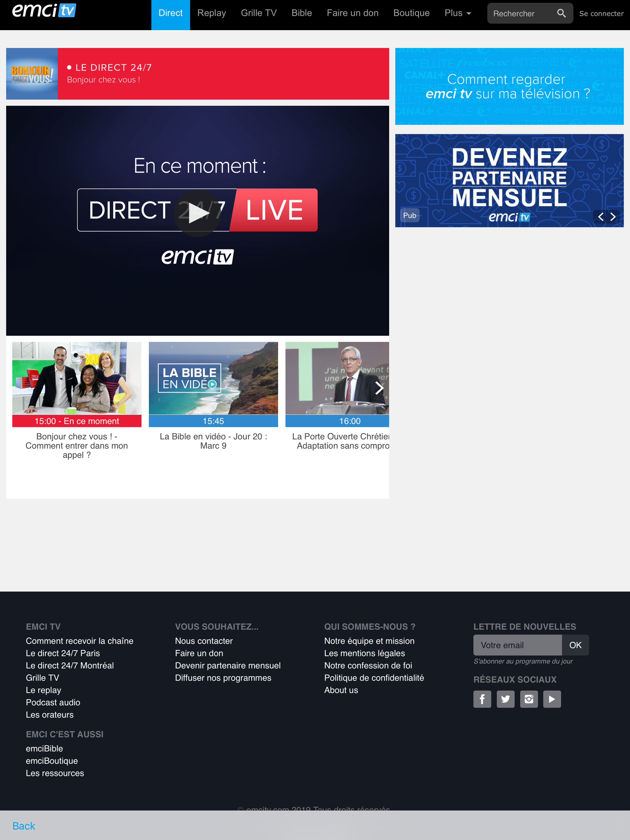
Task: Click the About us link
Action: (x=341, y=690)
